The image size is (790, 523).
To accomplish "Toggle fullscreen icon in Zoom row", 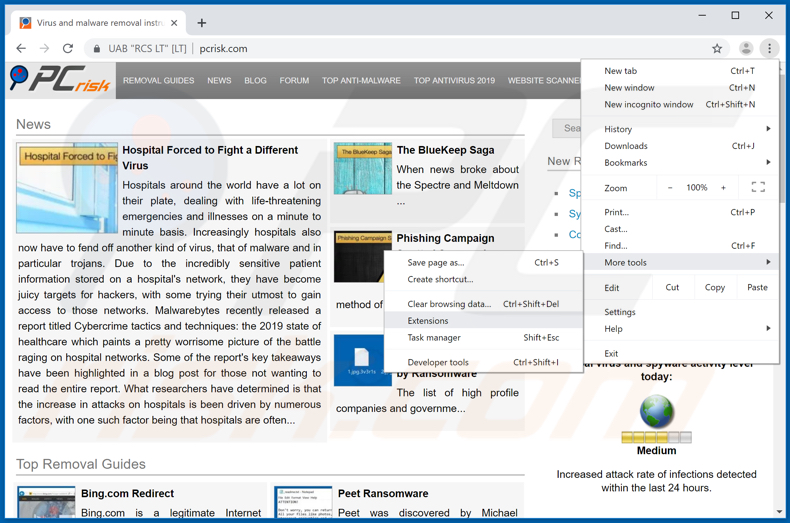I will (x=758, y=187).
